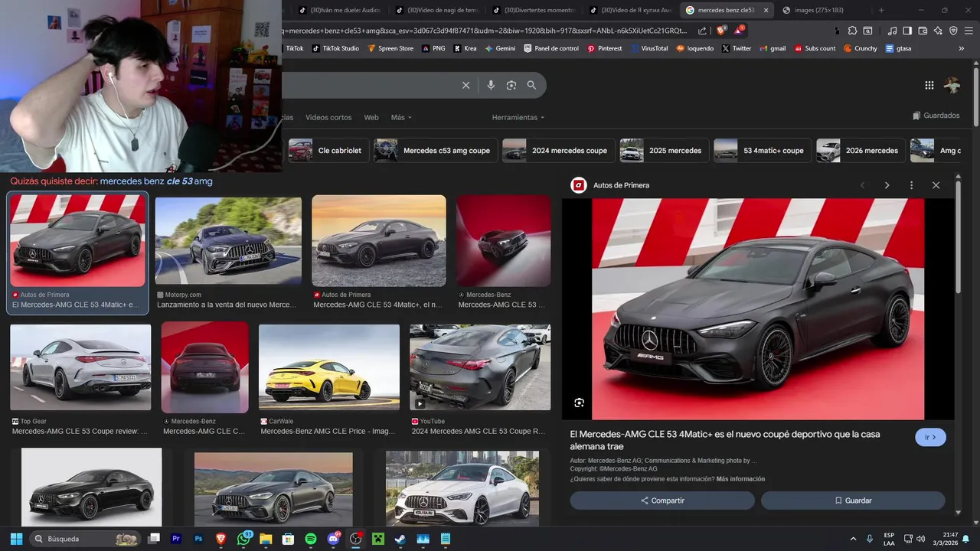This screenshot has width=980, height=551.
Task: Select the 'Mercedes c53 amg coupe' chip
Action: pyautogui.click(x=436, y=151)
